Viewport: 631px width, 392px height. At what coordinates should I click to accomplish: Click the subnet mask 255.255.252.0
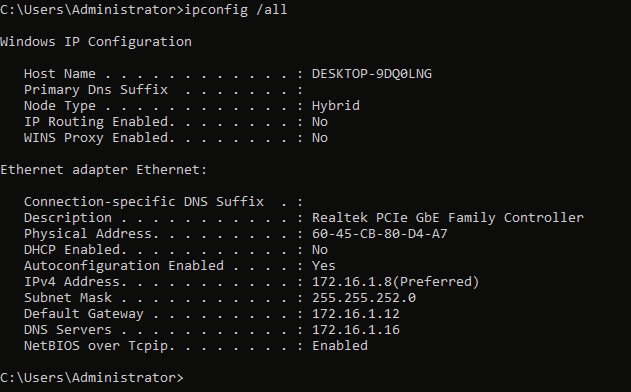coord(364,298)
